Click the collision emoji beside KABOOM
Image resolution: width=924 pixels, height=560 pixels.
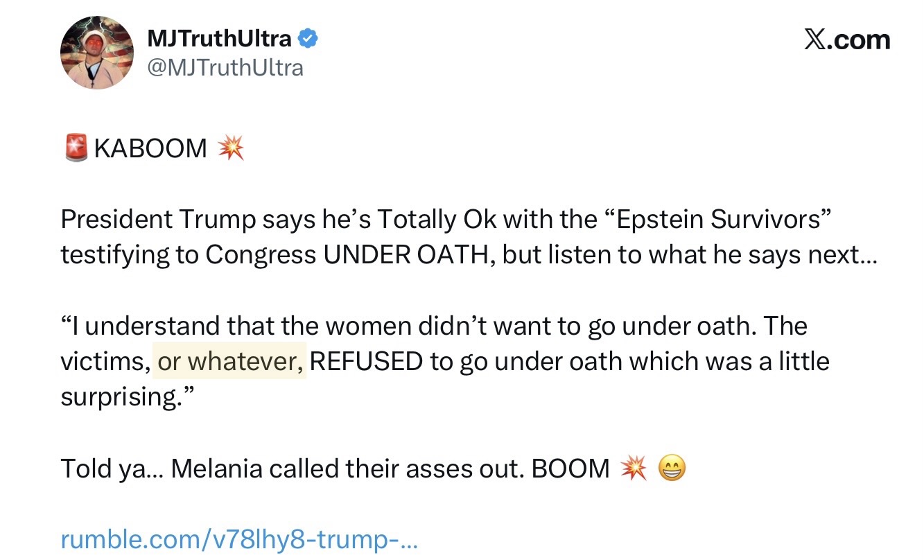tap(230, 148)
